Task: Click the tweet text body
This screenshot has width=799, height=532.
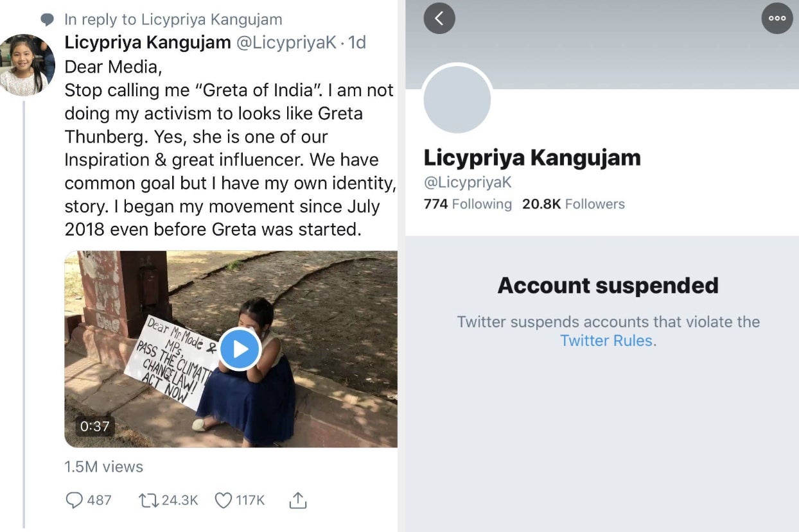Action: tap(230, 148)
